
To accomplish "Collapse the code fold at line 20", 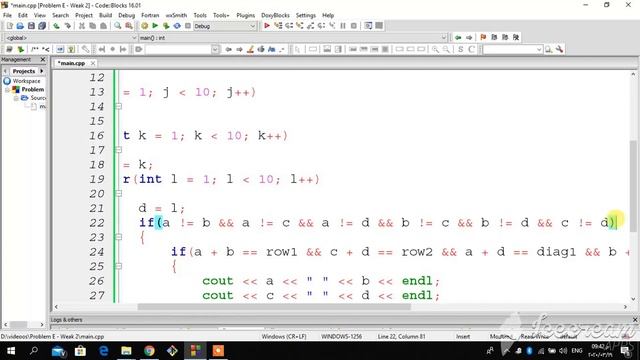I will [118, 193].
